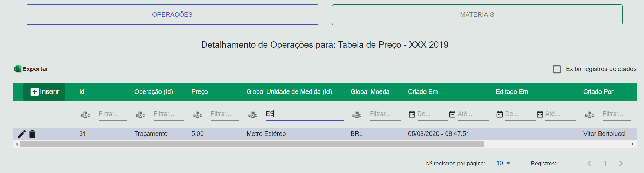The height and width of the screenshot is (173, 644).
Task: Open the Criado Em 'De' calendar icon
Action: tap(412, 114)
